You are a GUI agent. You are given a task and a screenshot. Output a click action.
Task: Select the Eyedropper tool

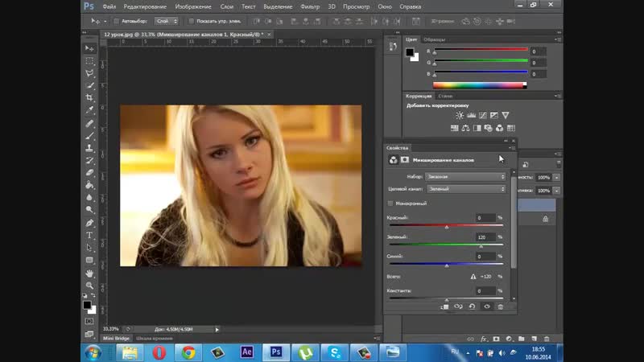[89, 110]
